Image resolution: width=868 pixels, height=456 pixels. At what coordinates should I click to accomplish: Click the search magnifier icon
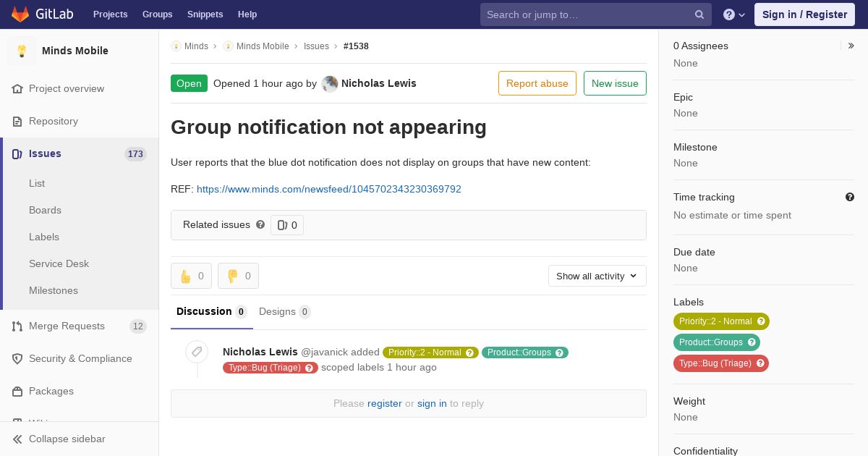click(699, 14)
